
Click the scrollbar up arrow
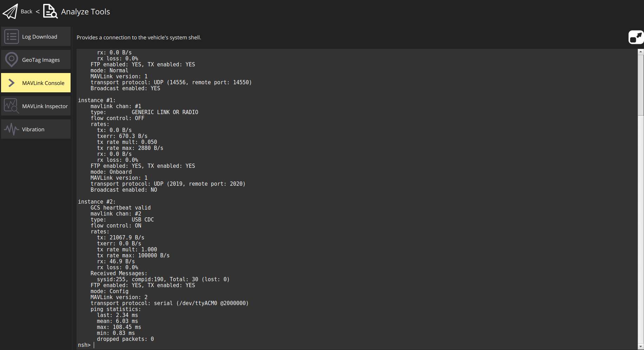coord(640,51)
